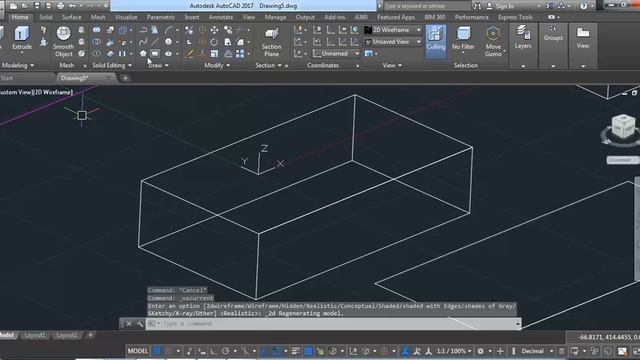Click the Sign In link

(x=504, y=6)
